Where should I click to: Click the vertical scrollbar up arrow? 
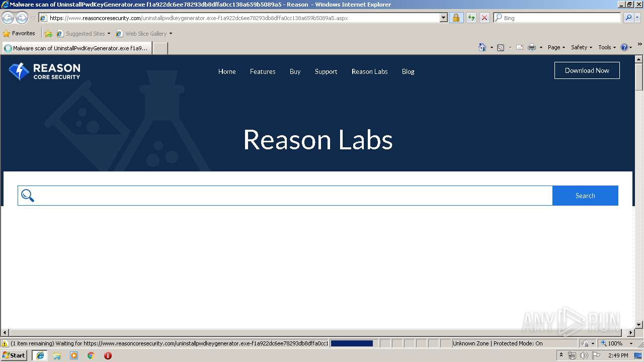[639, 59]
